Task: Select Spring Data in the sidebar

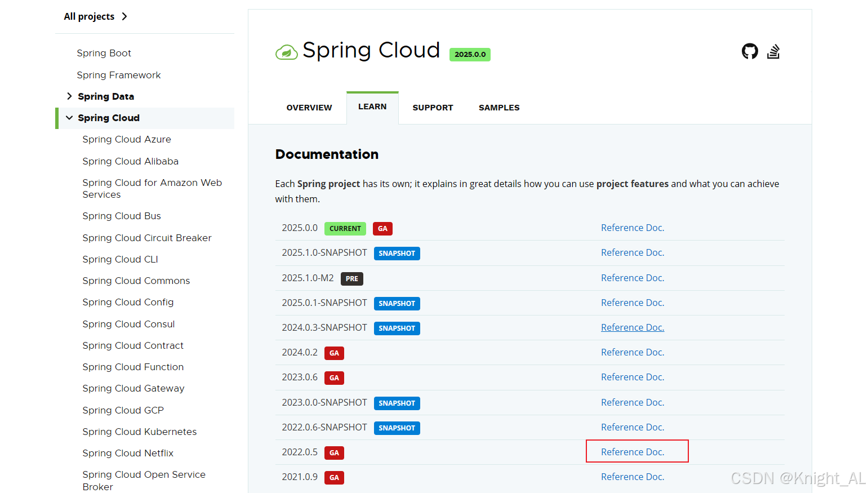Action: [x=106, y=96]
